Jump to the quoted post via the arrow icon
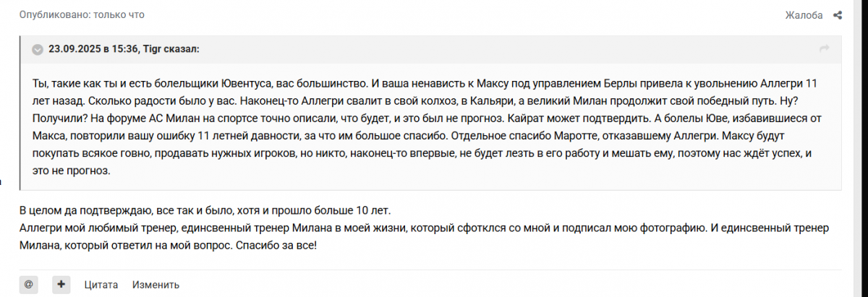This screenshot has height=297, width=868. point(823,48)
